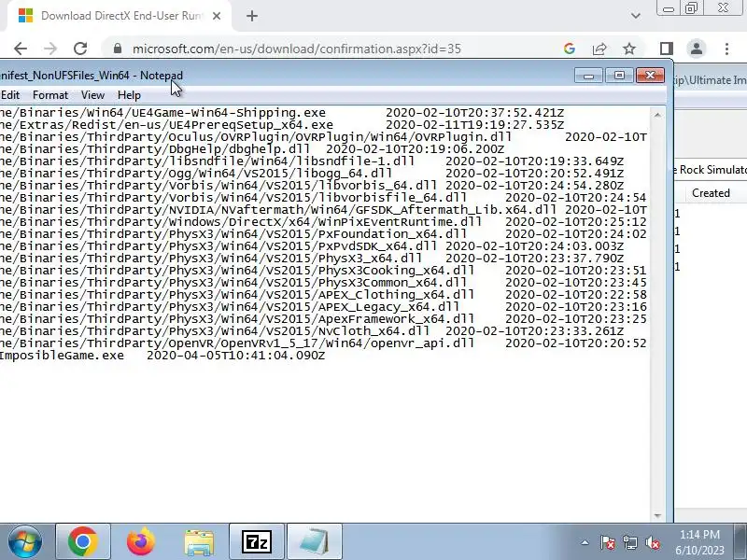Close the Notepad window

pyautogui.click(x=650, y=76)
